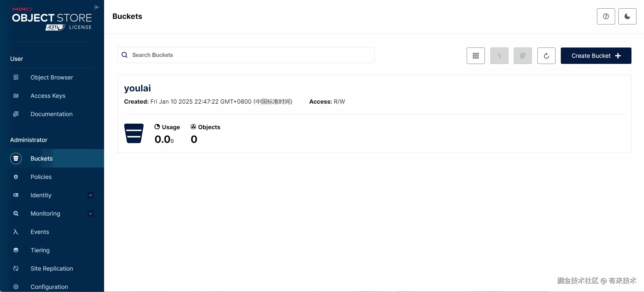Expand the Monitoring menu
Screen dimensions: 644x292
45,213
